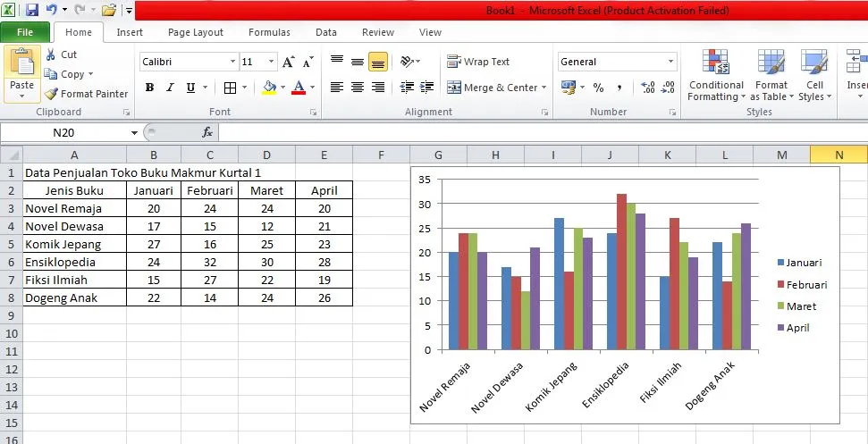The image size is (868, 444).
Task: Click the Select All corner button
Action: 11,155
